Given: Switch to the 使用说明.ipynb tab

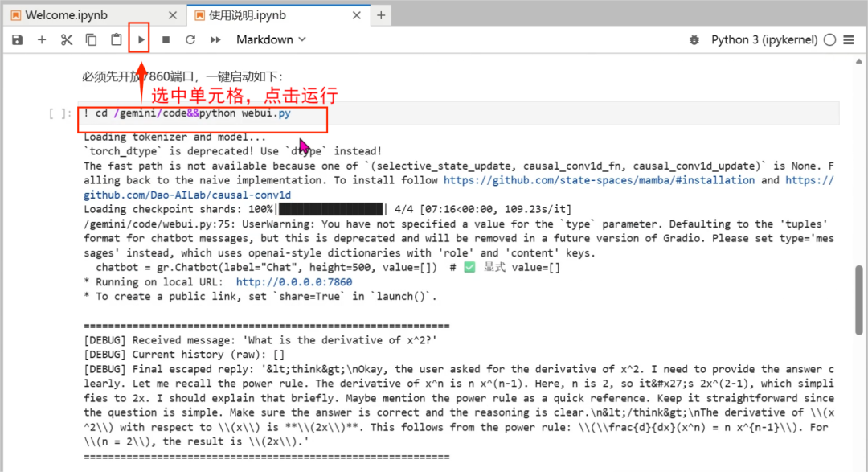Looking at the screenshot, I should pos(278,15).
